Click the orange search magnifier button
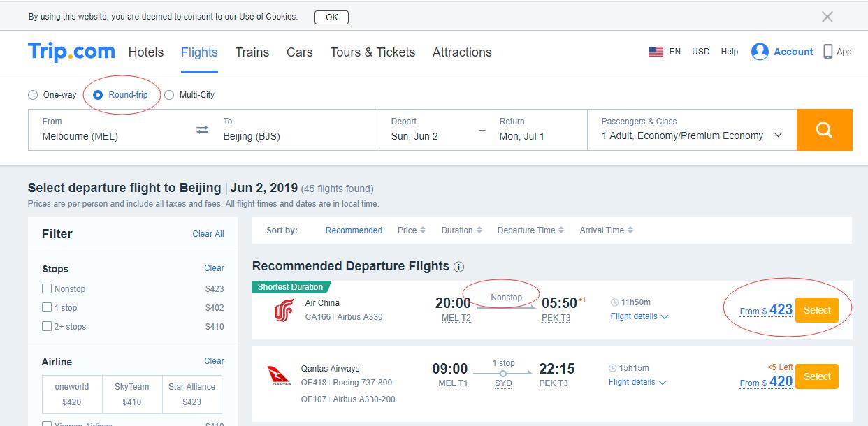868x426 pixels. (x=824, y=130)
